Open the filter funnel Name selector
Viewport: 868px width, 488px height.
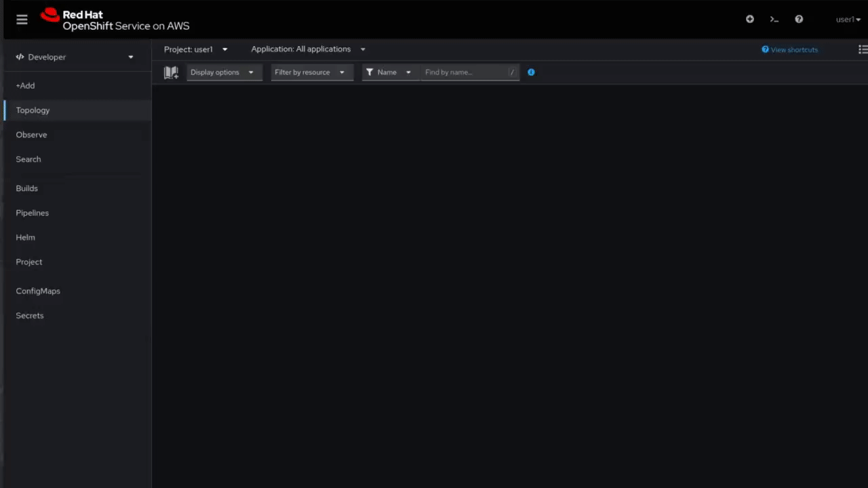pyautogui.click(x=389, y=72)
